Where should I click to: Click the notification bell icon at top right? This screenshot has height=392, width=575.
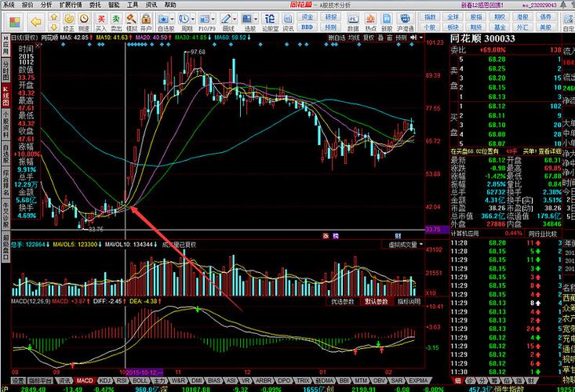pos(564,5)
